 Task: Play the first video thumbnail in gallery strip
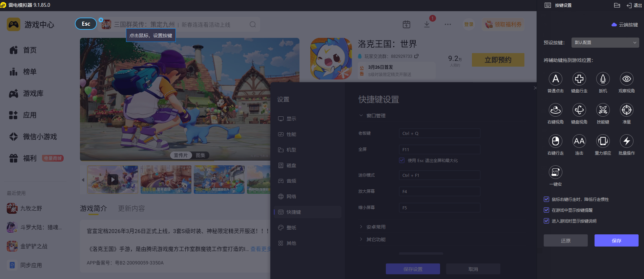click(x=113, y=180)
